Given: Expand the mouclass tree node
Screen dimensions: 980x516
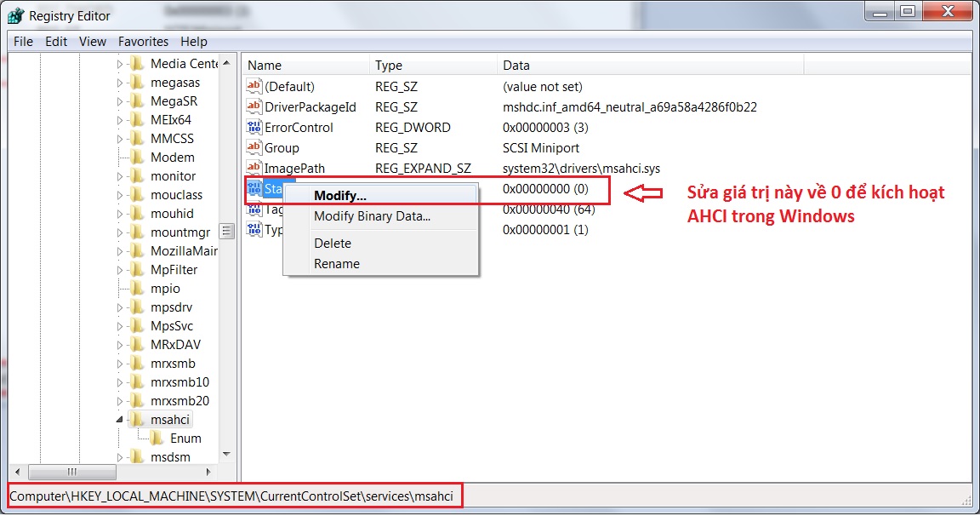Looking at the screenshot, I should (119, 195).
